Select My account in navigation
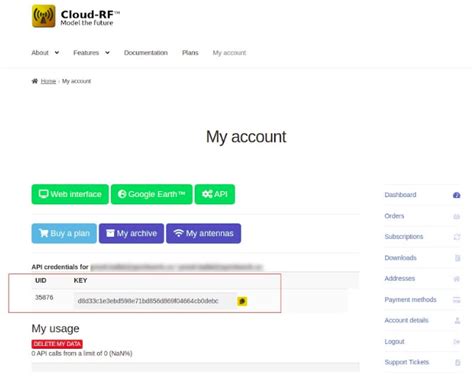 tap(229, 53)
